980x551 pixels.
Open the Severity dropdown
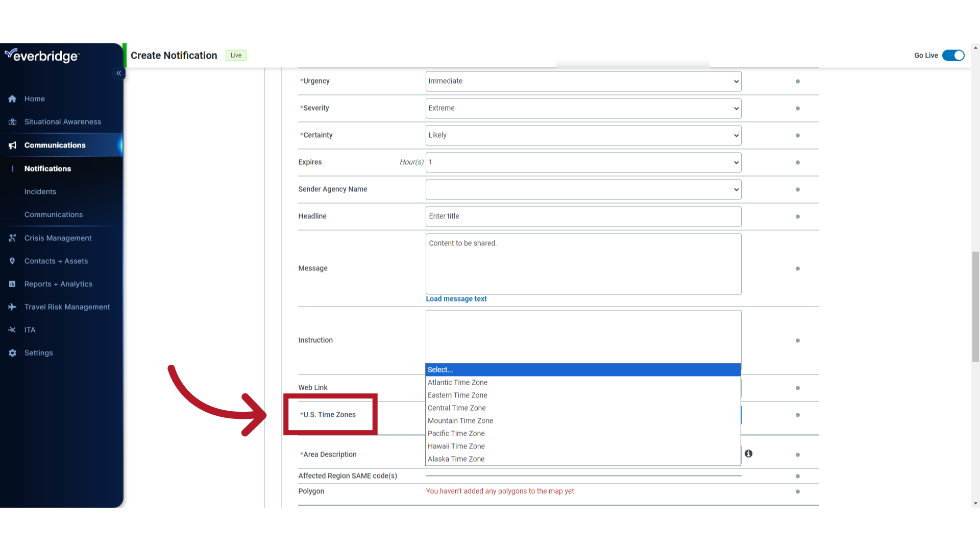click(x=583, y=109)
